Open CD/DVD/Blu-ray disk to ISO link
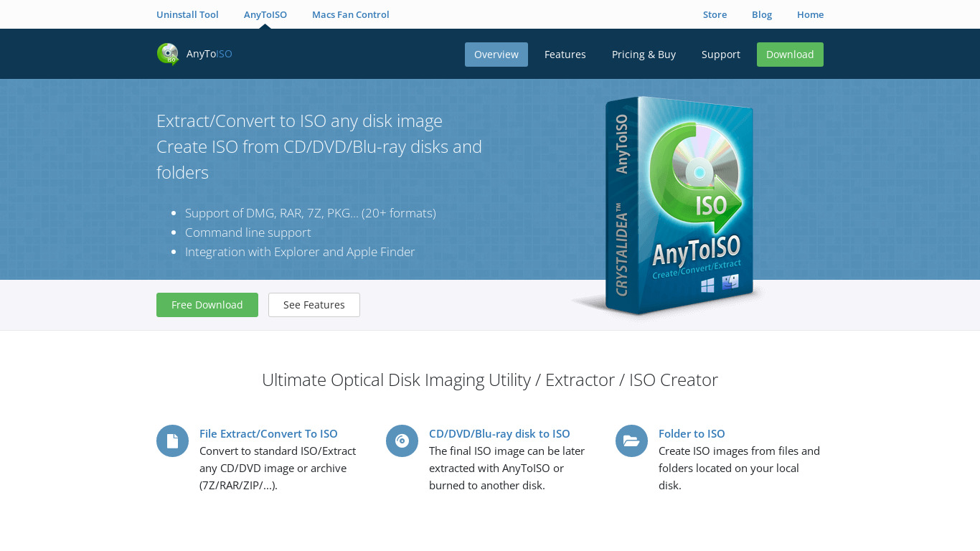Screen dimensions: 980x551 pyautogui.click(x=499, y=433)
